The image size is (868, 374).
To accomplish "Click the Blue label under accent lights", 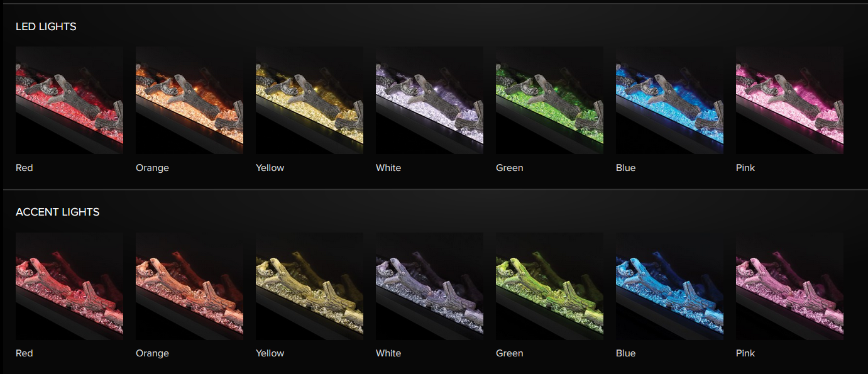I will click(625, 353).
